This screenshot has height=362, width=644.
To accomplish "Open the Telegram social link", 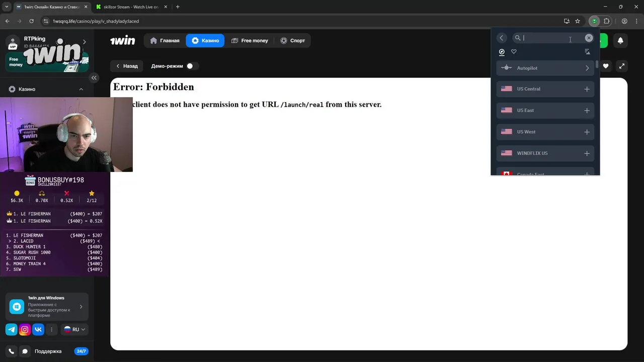I will pyautogui.click(x=11, y=329).
